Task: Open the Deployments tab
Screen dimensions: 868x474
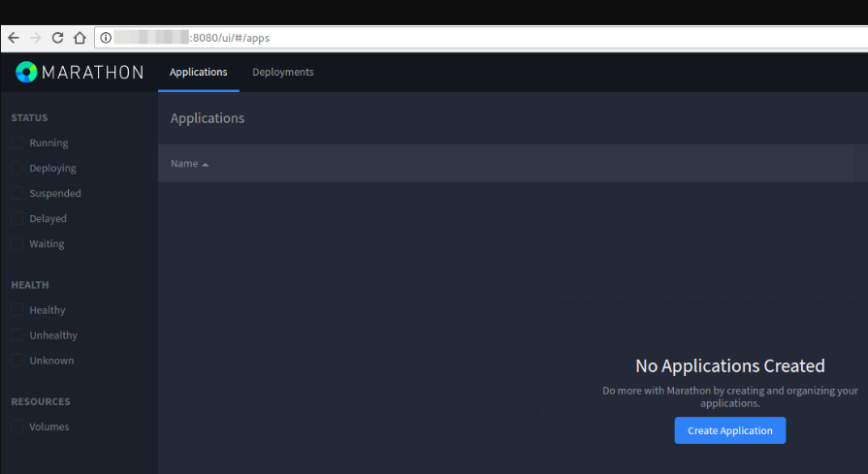Action: (283, 72)
